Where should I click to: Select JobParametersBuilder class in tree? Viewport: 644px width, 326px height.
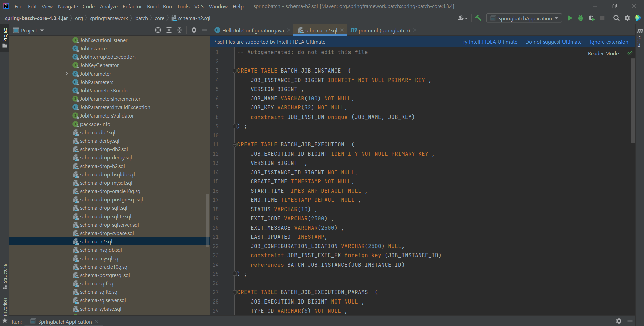[104, 91]
